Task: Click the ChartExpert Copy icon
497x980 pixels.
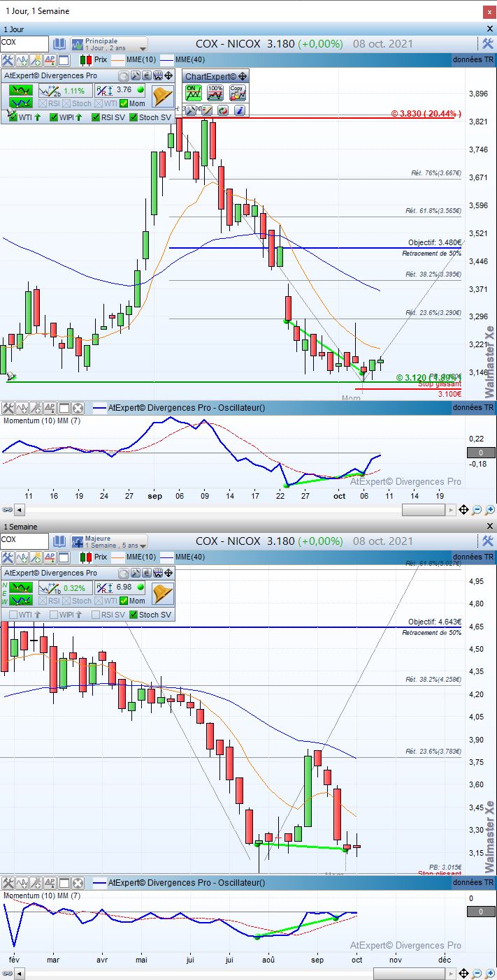Action: pos(237,93)
